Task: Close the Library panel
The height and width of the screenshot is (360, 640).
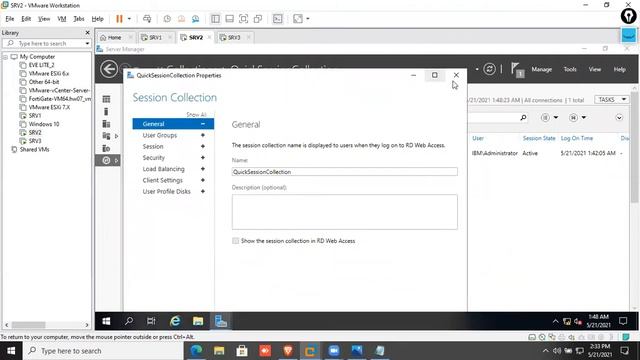Action: [87, 32]
